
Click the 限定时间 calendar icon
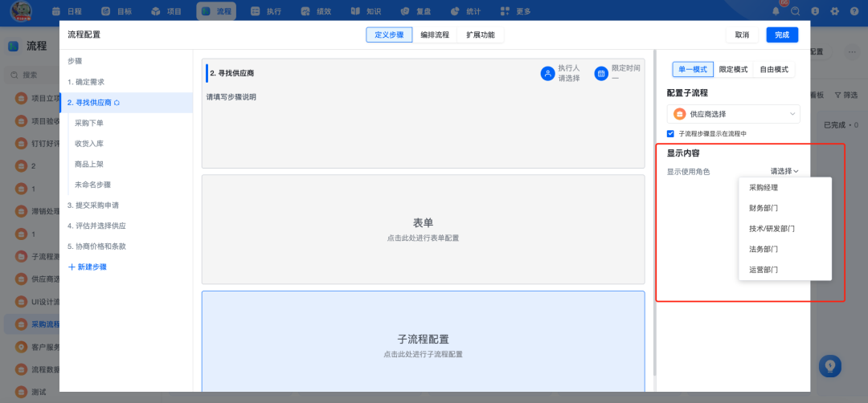point(601,73)
